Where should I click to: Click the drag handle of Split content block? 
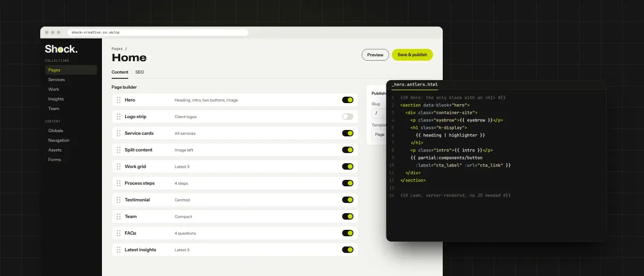[119, 150]
